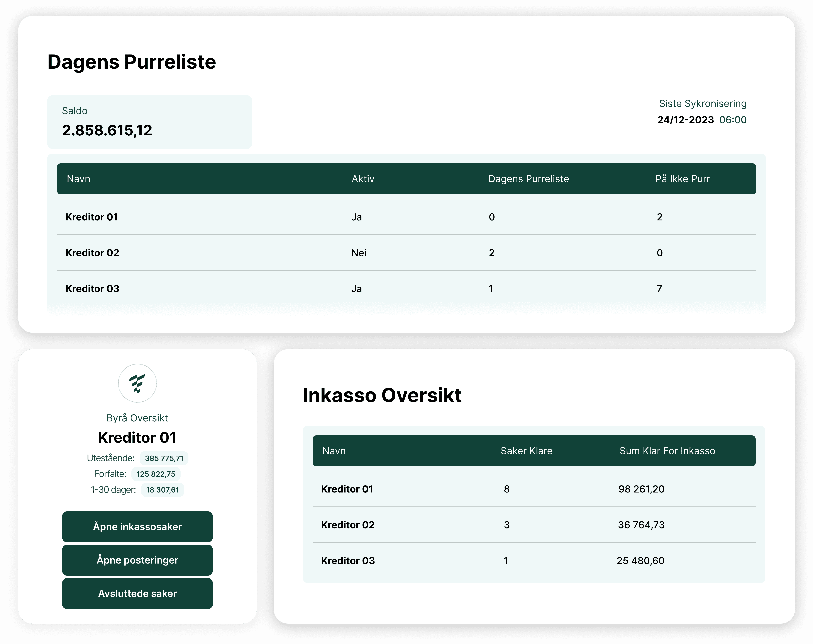This screenshot has height=644, width=813.
Task: Open Kreditor 03 row in Dagens Purreliste
Action: point(92,289)
